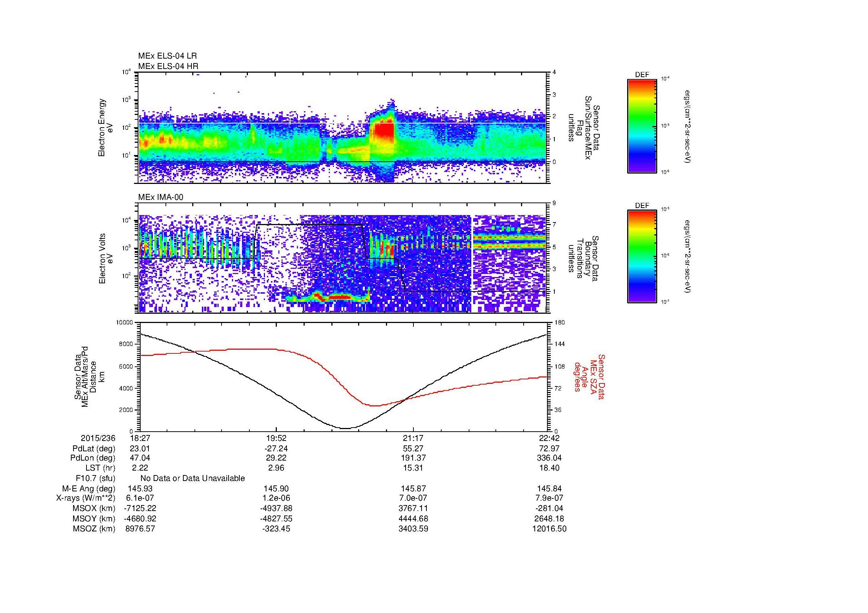Screen dimensions: 868x613
Task: Click the time tick label '21:17'
Action: [x=413, y=438]
